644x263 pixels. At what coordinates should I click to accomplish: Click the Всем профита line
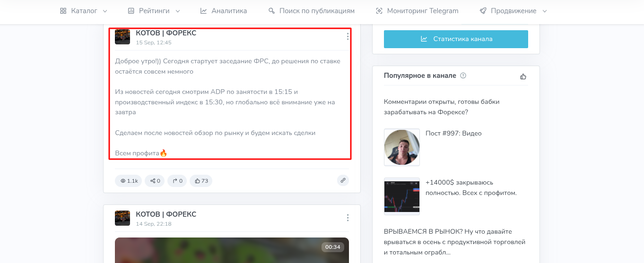(141, 153)
